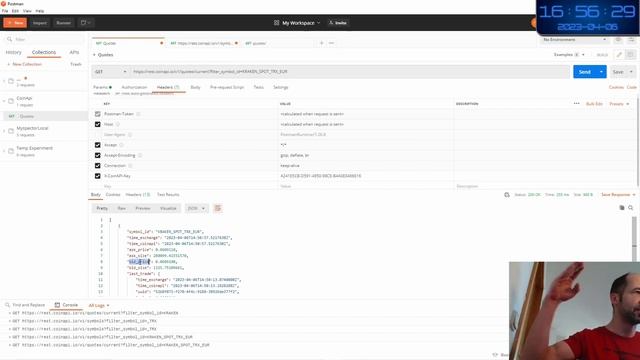Open the My Workspace dropdown

click(297, 23)
